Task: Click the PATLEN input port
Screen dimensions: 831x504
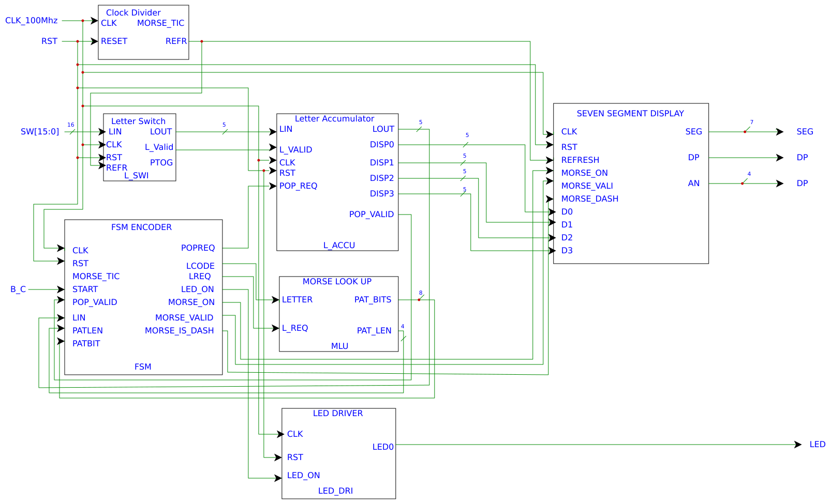Action: coord(87,331)
